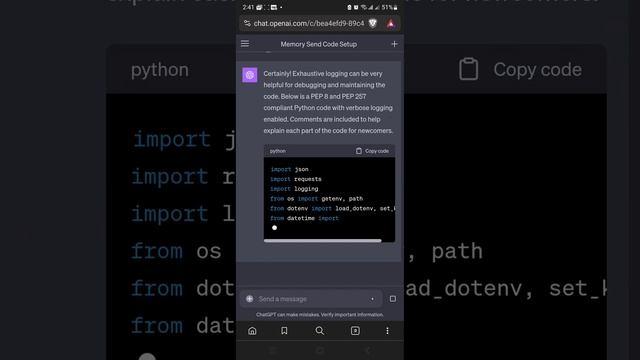The image size is (640, 360).
Task: Click the chat.openai.com address bar
Action: point(309,24)
